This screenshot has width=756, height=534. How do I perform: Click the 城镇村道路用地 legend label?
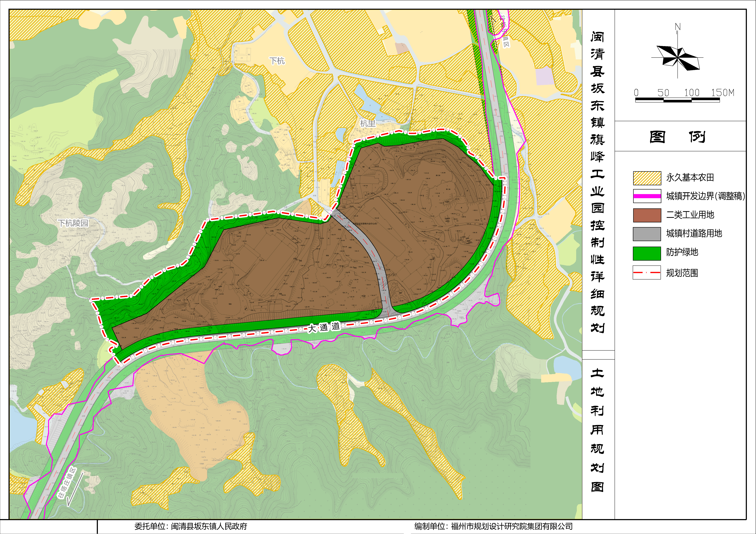(694, 233)
